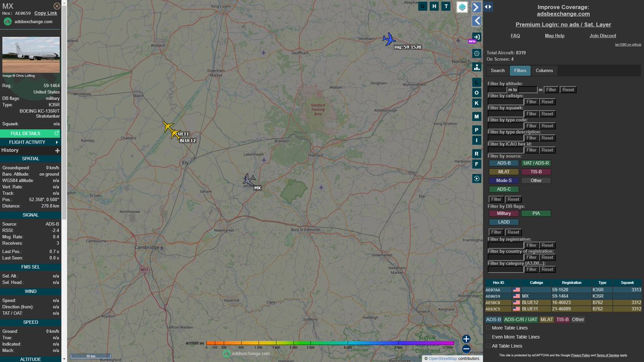
Task: Select the 'H' heatmap button near top
Action: [435, 6]
